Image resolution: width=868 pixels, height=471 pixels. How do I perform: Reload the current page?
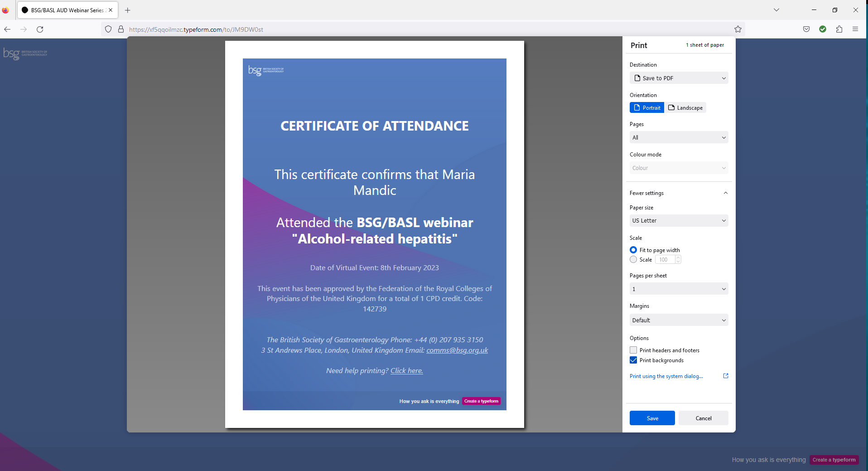click(40, 29)
